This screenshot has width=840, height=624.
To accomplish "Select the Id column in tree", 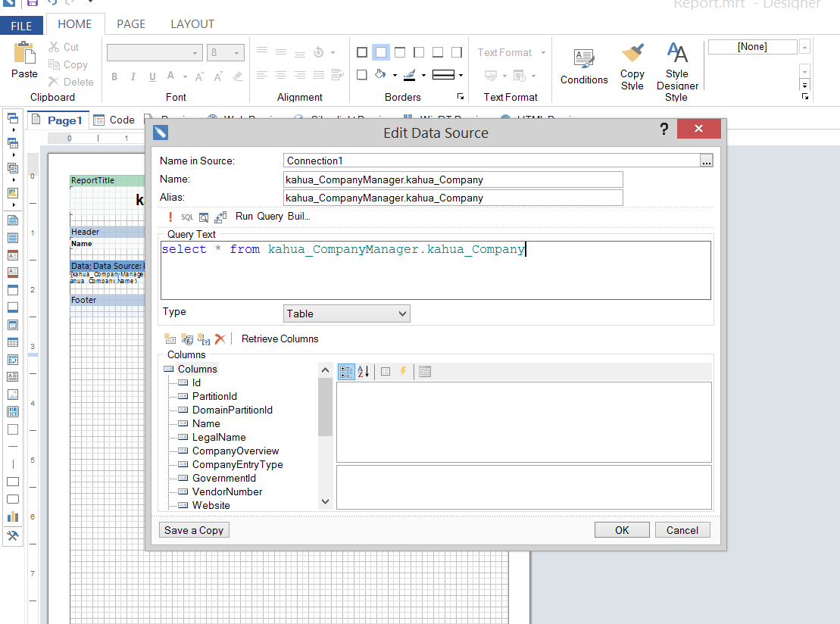I will tap(197, 382).
